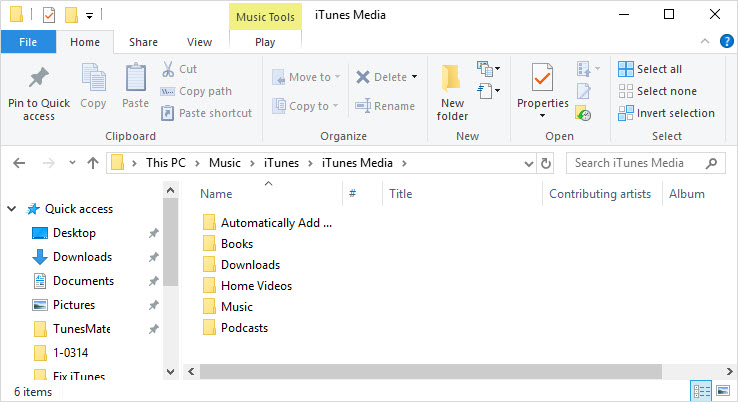Open Customize Quick Access Toolbar dropdown
This screenshot has height=402, width=738.
coord(89,16)
